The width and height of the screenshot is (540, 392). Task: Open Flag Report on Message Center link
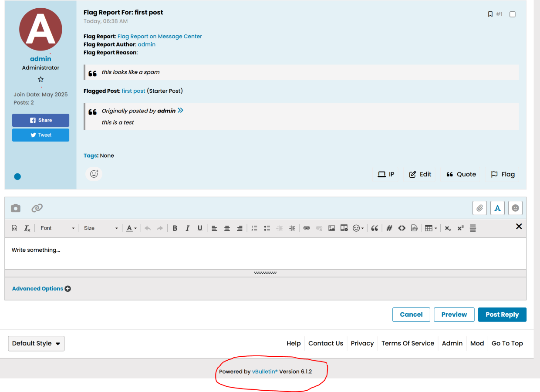tap(160, 37)
